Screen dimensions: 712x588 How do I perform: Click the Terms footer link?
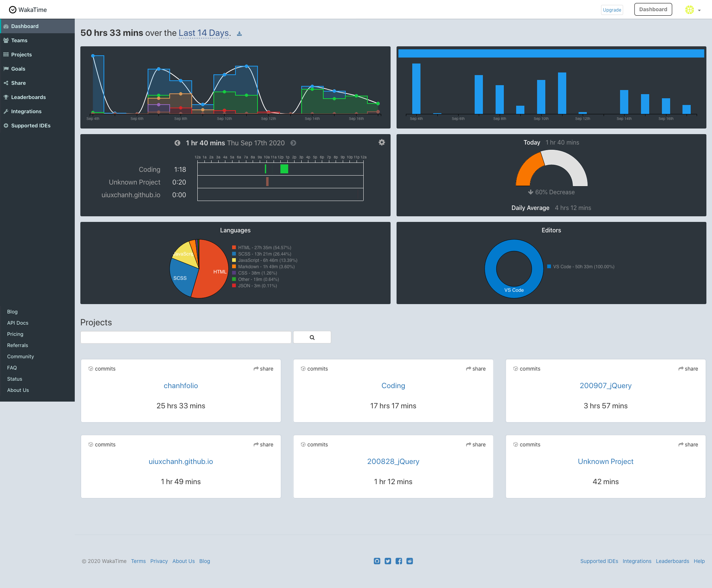138,561
